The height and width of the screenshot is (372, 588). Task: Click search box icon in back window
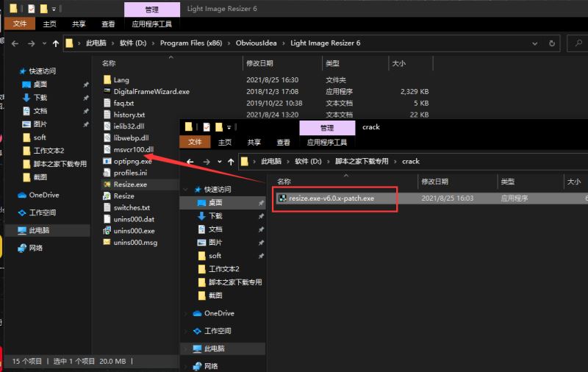click(578, 43)
